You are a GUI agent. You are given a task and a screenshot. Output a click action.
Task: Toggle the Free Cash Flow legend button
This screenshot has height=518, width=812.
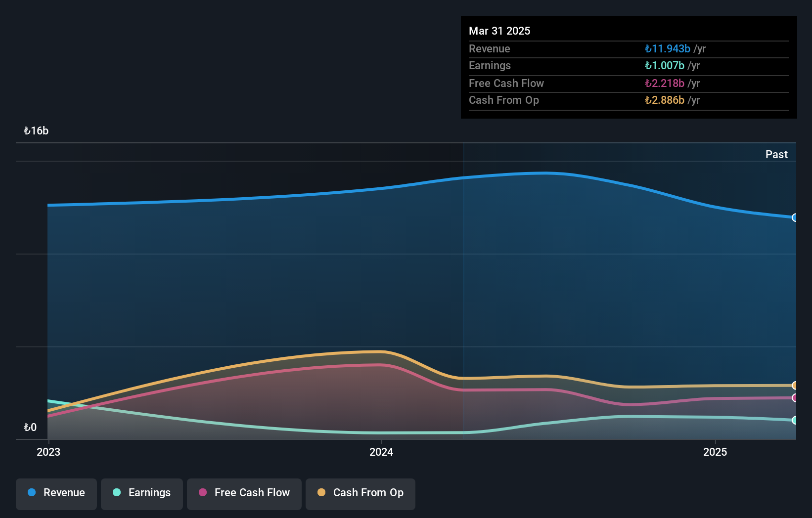coord(244,494)
